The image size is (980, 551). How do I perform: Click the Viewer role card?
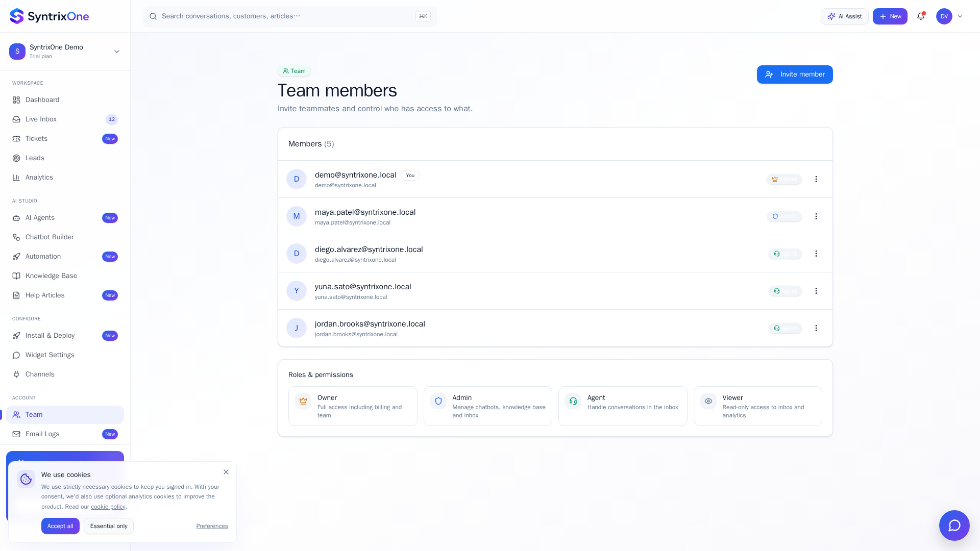tap(757, 406)
